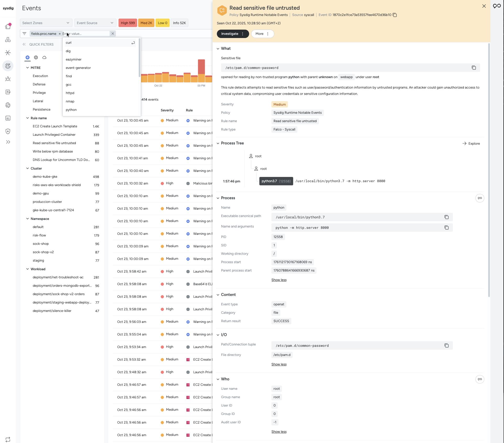The image size is (504, 443).
Task: Choose nmap from the suggestions list
Action: (70, 101)
